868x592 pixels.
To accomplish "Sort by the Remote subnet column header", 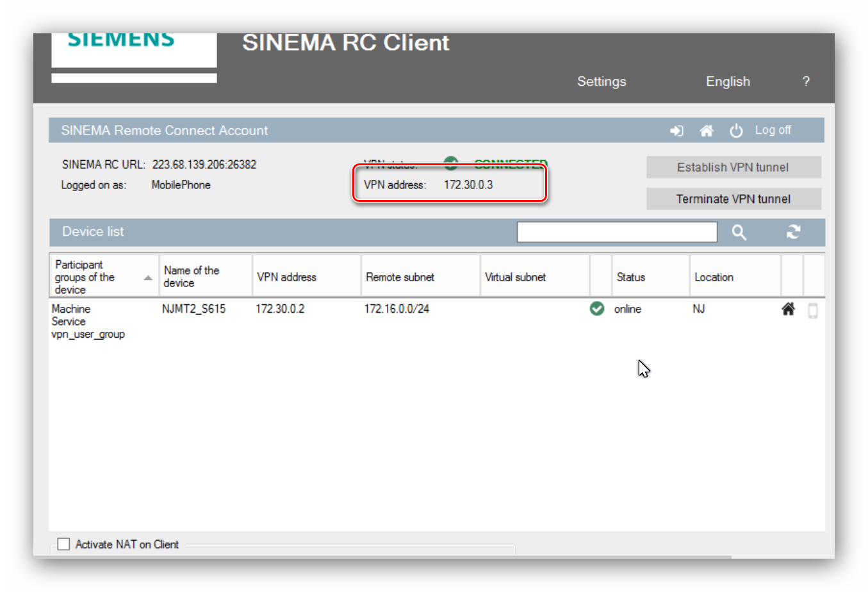I will click(x=420, y=277).
